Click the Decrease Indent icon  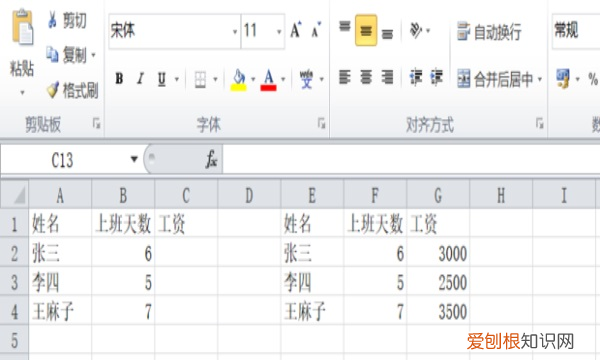pyautogui.click(x=416, y=77)
